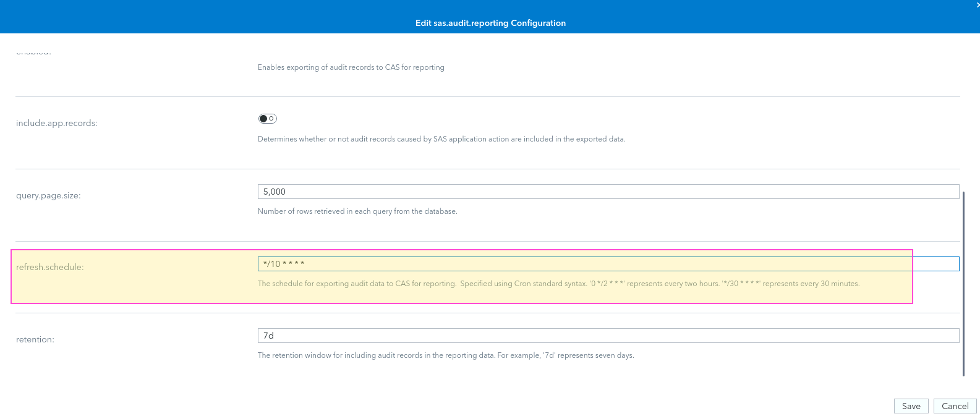Click the retention window description text
The width and height of the screenshot is (980, 419).
pyautogui.click(x=445, y=355)
